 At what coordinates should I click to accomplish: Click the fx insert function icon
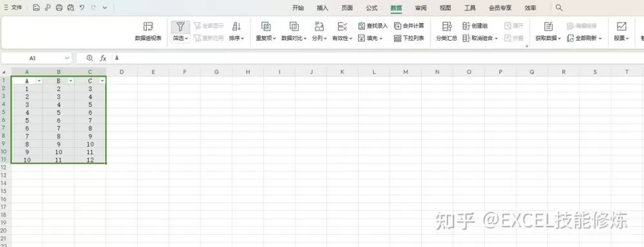tap(104, 58)
